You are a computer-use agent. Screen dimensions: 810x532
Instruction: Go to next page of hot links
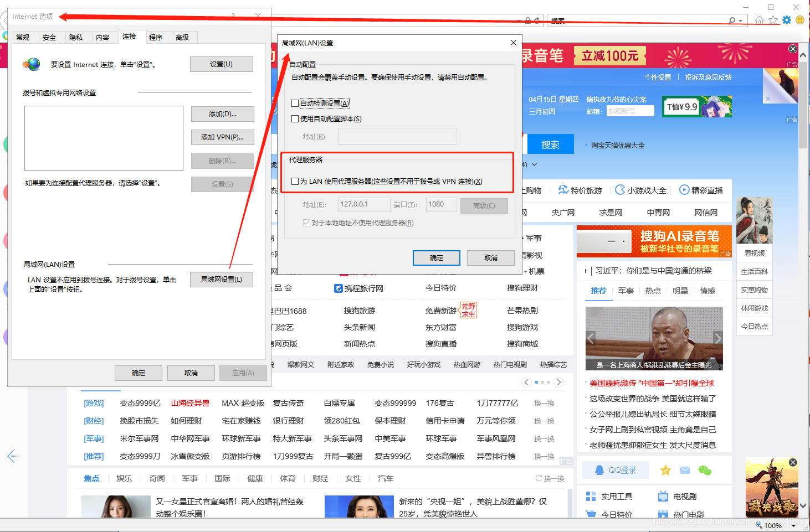point(558,383)
